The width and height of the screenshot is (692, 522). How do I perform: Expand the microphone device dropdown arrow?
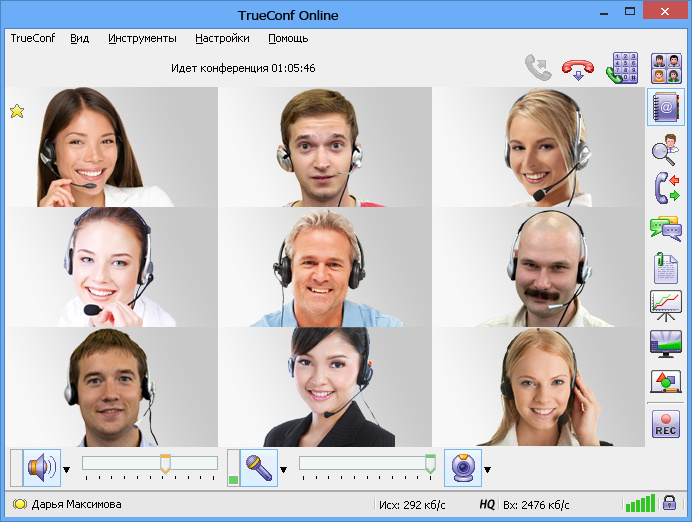point(284,469)
